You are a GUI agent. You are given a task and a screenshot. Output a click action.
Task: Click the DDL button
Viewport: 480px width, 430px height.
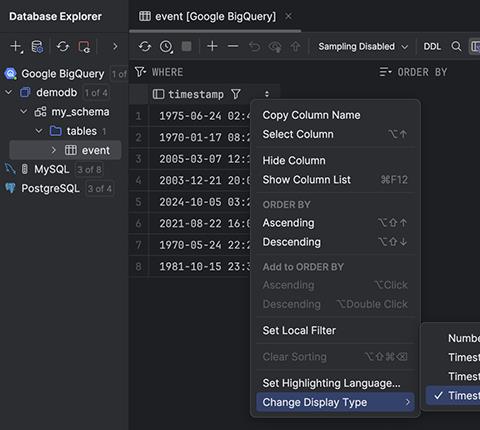coord(432,46)
